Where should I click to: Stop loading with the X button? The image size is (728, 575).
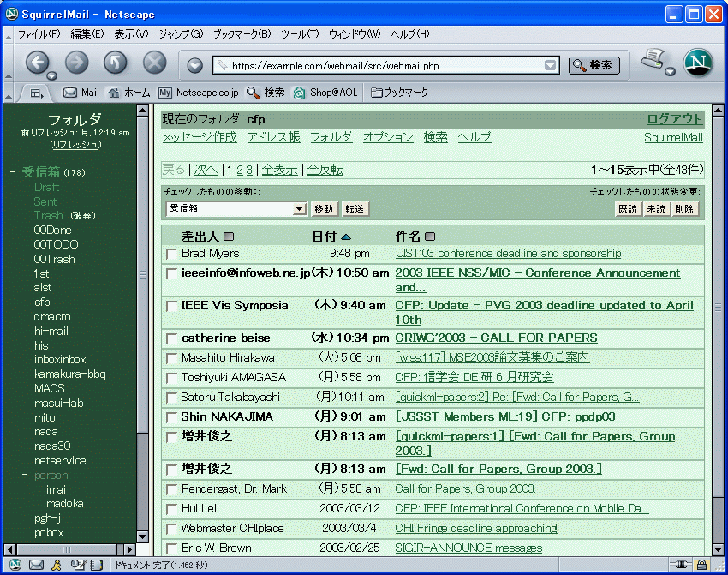[155, 62]
